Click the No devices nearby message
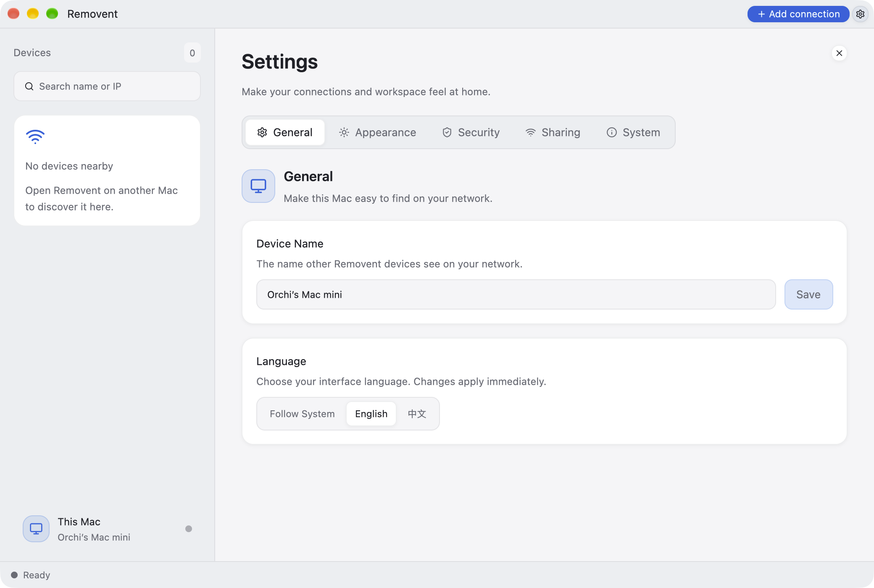 point(69,166)
